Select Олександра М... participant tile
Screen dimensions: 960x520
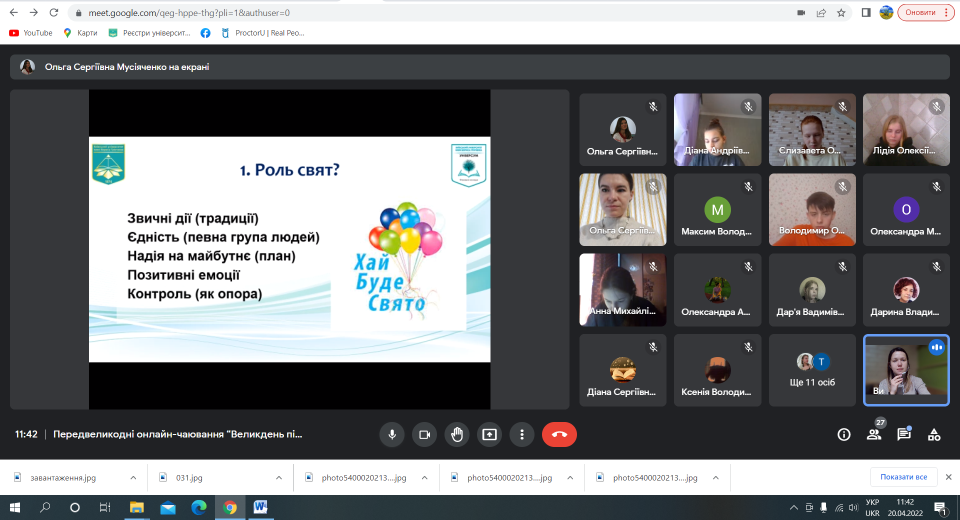906,209
